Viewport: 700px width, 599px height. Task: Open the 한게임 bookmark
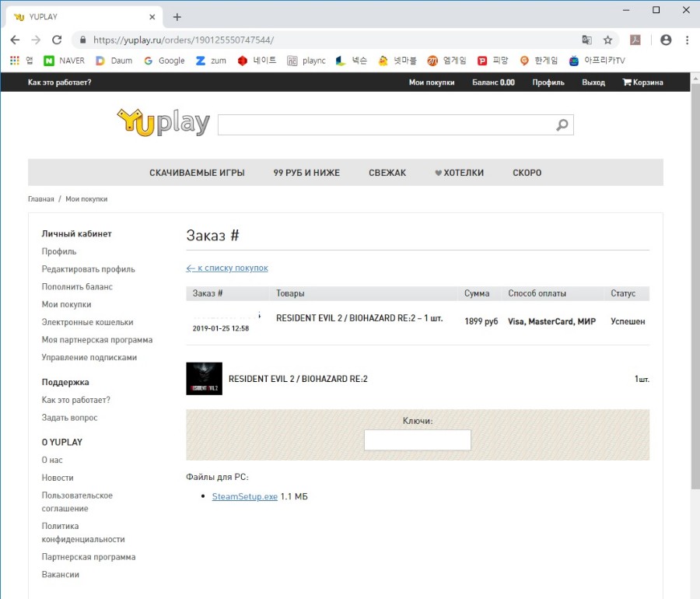point(539,60)
